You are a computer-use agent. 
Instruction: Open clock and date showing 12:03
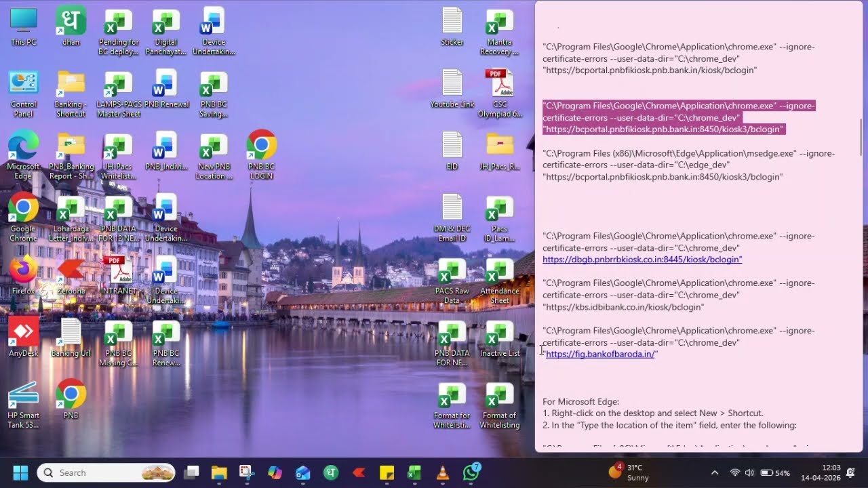tap(821, 472)
